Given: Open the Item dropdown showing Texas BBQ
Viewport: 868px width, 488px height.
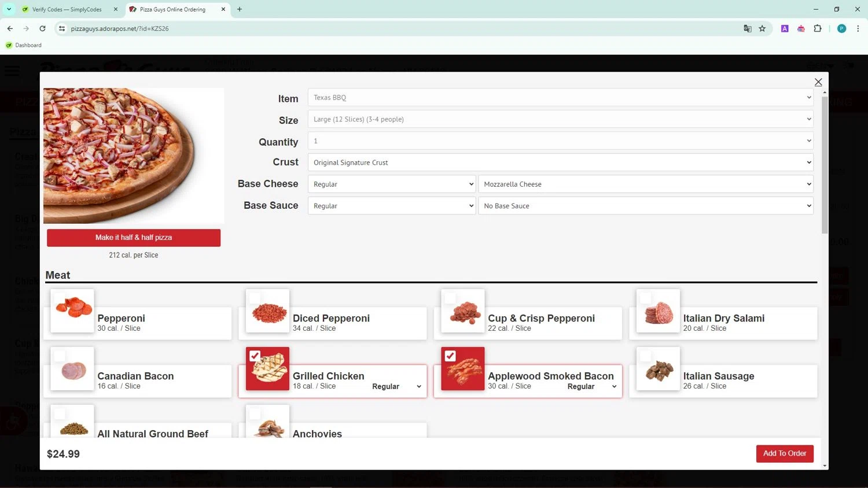Looking at the screenshot, I should (560, 97).
